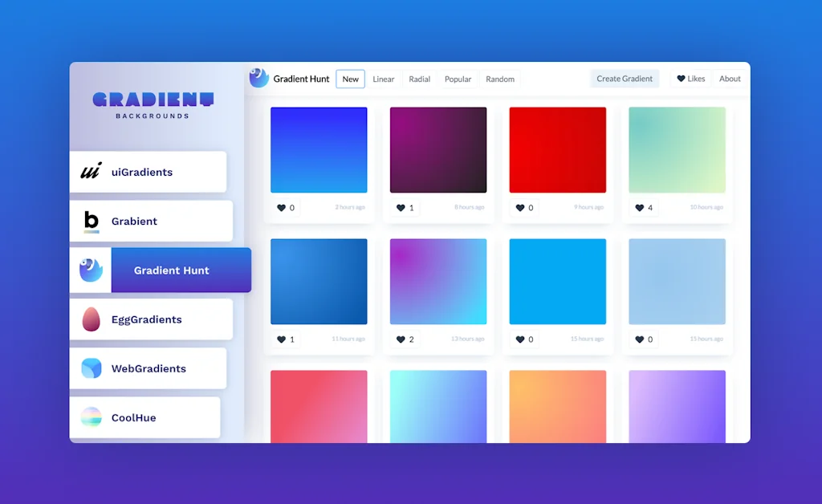The width and height of the screenshot is (822, 504).
Task: Click the Create Gradient button
Action: 625,78
